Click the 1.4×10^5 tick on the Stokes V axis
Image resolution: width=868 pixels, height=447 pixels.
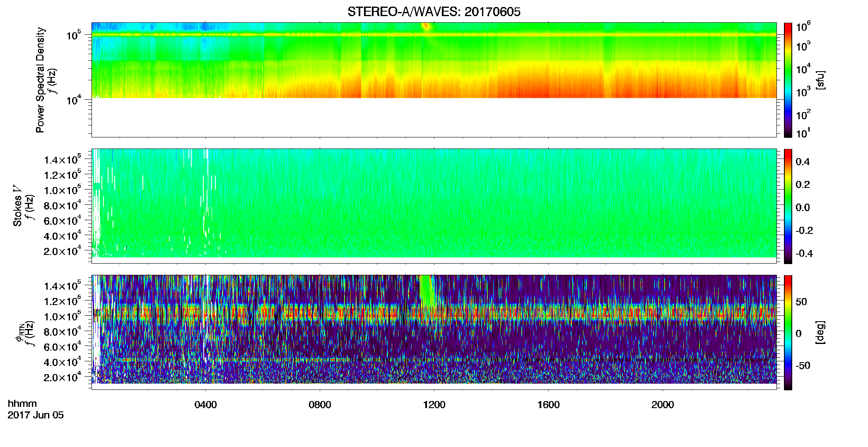point(63,159)
